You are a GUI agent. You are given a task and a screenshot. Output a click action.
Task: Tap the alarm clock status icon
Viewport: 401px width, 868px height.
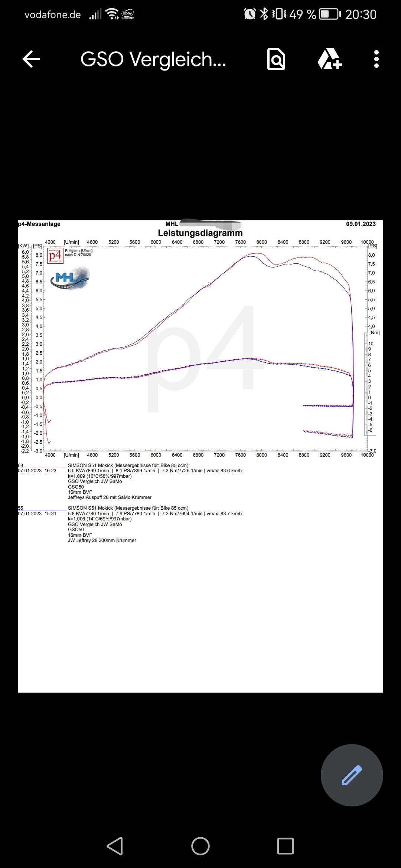(x=250, y=14)
